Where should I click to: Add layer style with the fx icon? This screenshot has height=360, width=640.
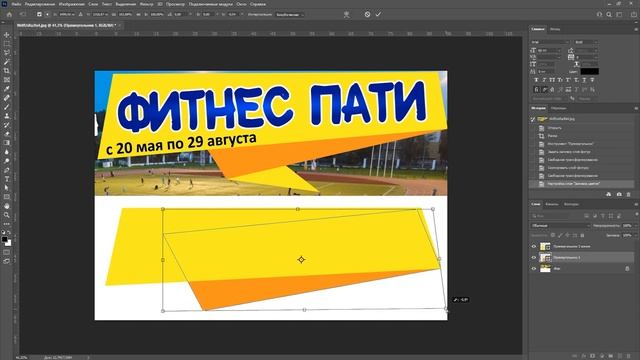(x=584, y=356)
